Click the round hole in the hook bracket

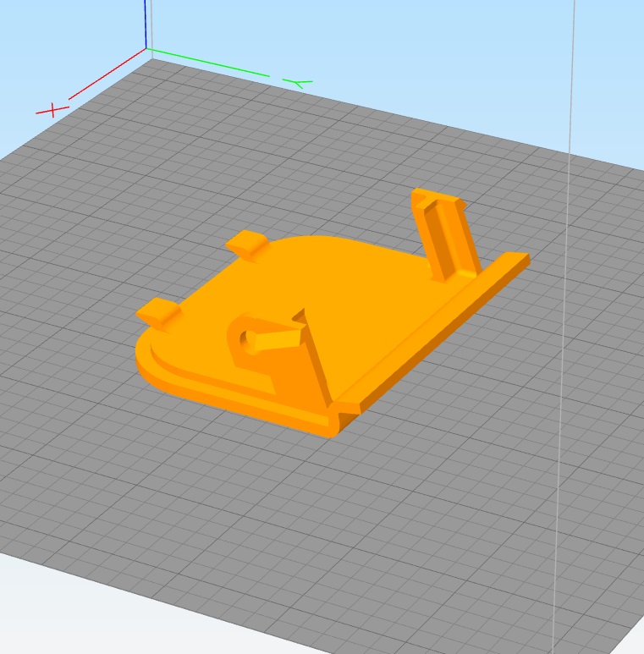pos(248,340)
